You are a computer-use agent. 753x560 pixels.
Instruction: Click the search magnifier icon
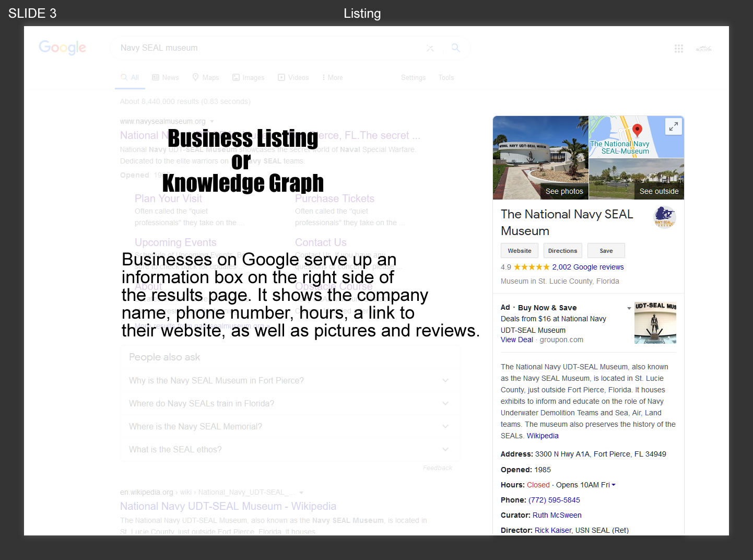[x=455, y=48]
